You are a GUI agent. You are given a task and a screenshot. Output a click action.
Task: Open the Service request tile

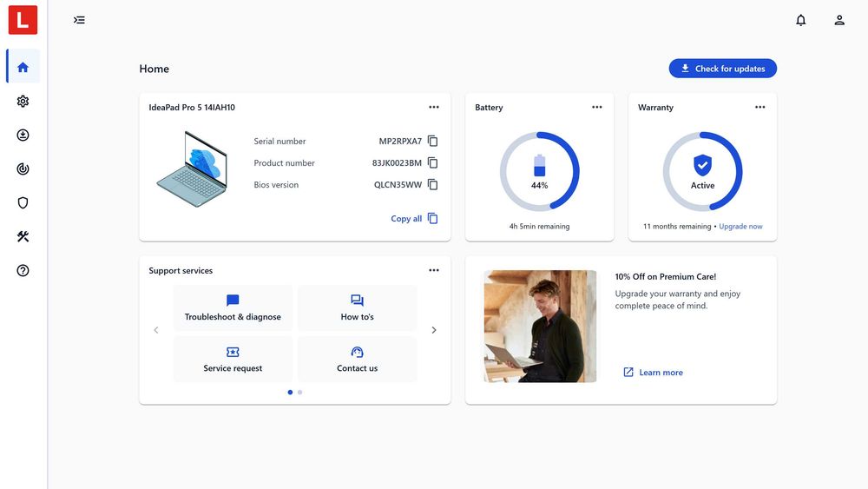point(233,360)
